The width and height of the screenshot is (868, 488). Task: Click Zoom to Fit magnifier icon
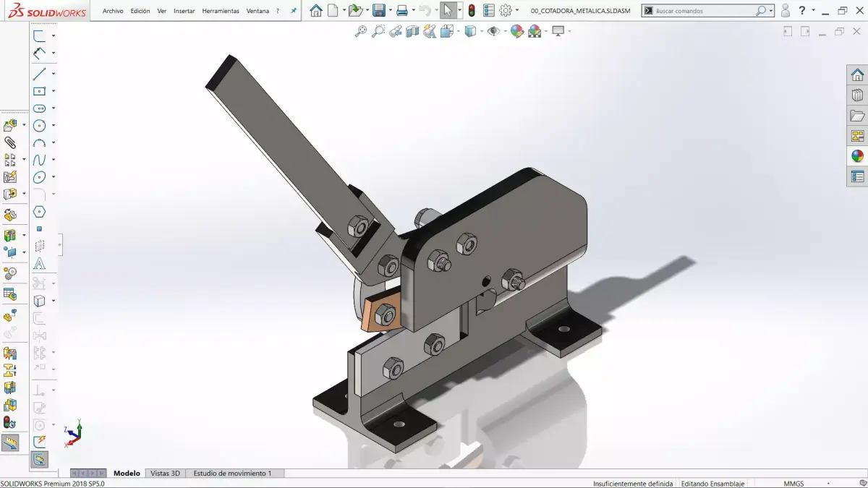361,31
